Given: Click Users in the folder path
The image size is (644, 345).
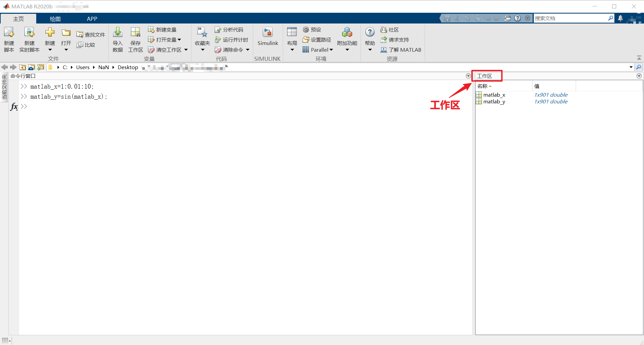Looking at the screenshot, I should pos(83,67).
